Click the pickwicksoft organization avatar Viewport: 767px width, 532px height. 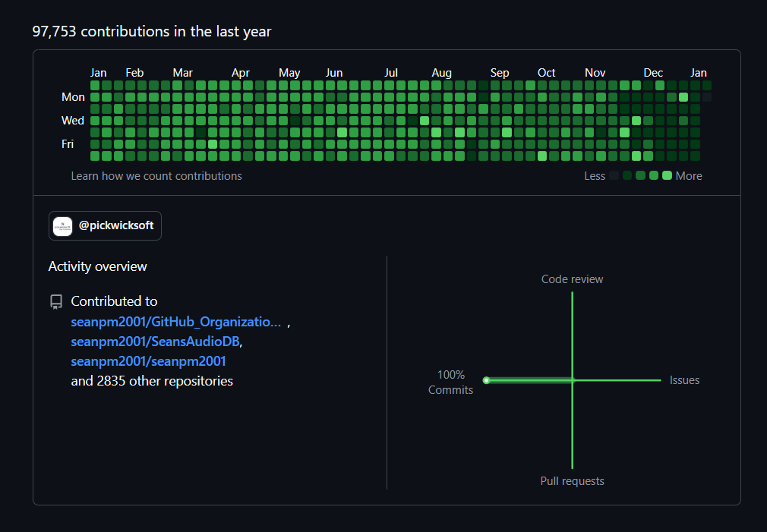coord(62,226)
